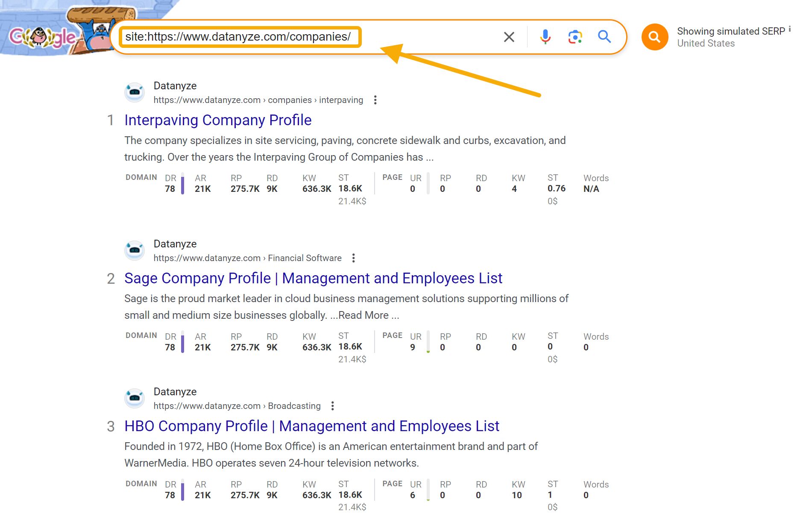
Task: Open the Interpaving Company Profile link
Action: 217,120
